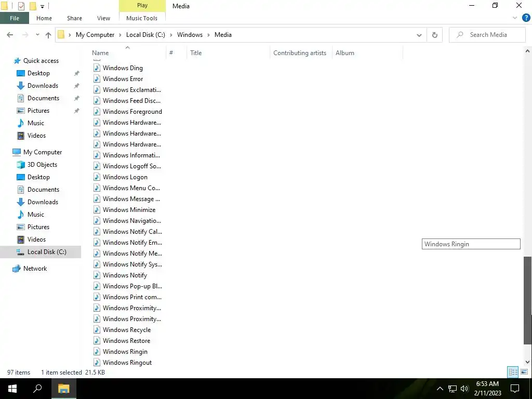Image resolution: width=532 pixels, height=399 pixels.
Task: Select My Computer in the navigation pane
Action: (x=43, y=152)
